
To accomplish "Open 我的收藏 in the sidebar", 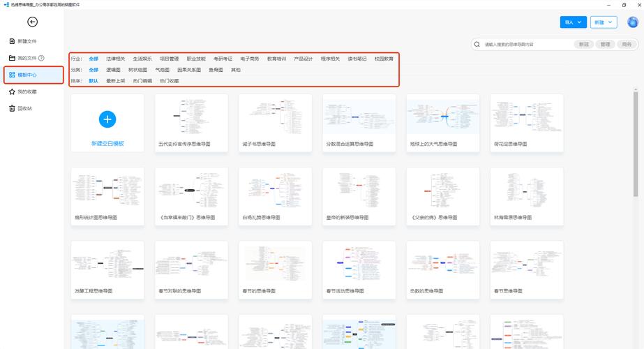I will [x=27, y=91].
